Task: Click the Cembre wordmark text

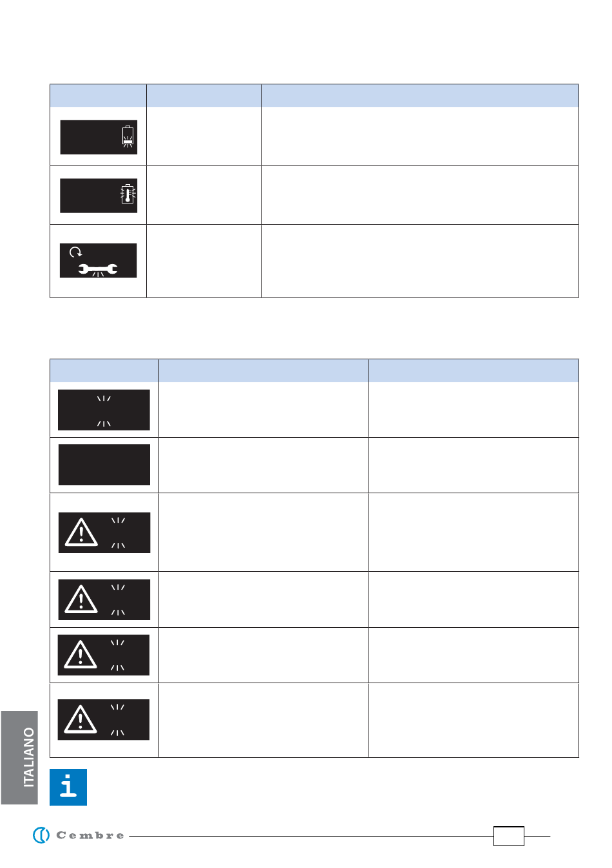Action: click(x=90, y=835)
